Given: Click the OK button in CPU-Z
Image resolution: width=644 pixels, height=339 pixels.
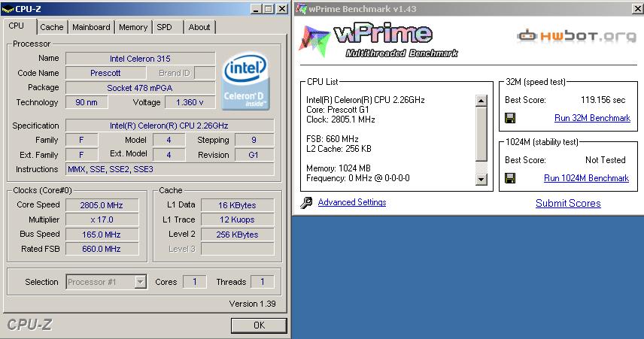Looking at the screenshot, I should click(x=259, y=325).
